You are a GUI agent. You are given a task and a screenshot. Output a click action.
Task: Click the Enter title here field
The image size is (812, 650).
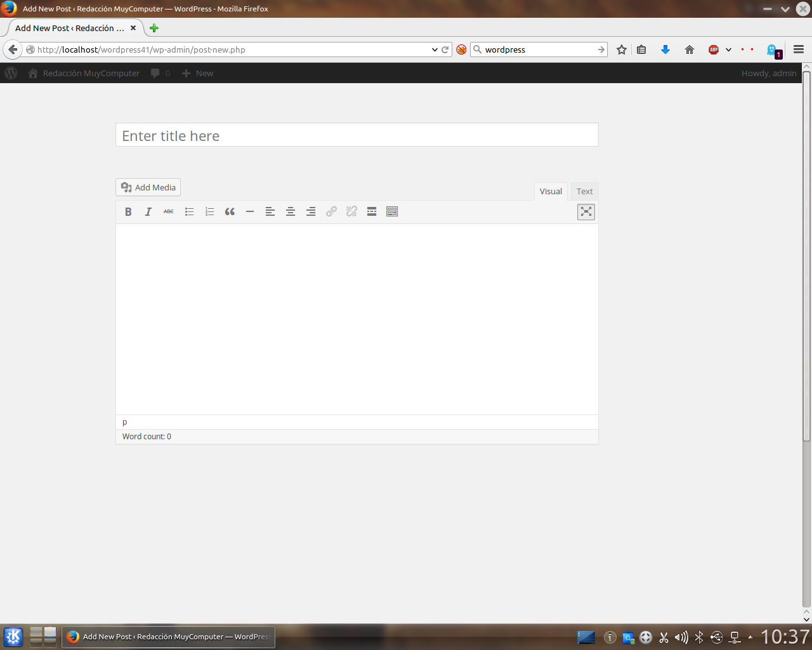click(x=357, y=135)
